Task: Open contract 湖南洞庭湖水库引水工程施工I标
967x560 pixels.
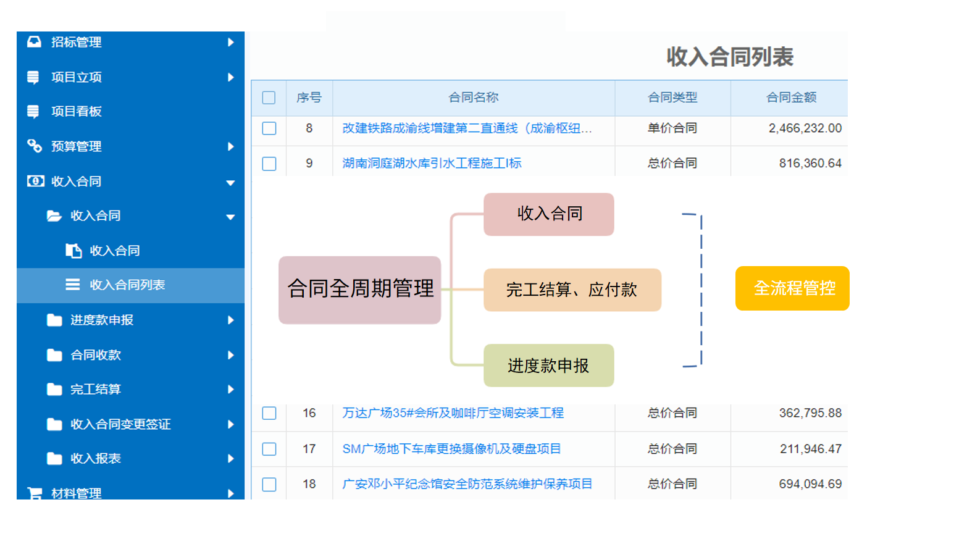Action: click(432, 164)
